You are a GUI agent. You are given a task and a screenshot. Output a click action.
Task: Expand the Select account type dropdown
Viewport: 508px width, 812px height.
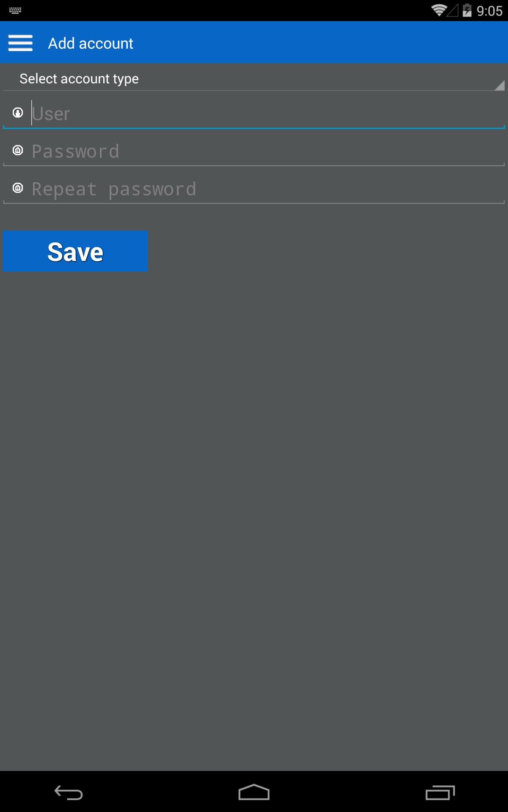point(254,78)
